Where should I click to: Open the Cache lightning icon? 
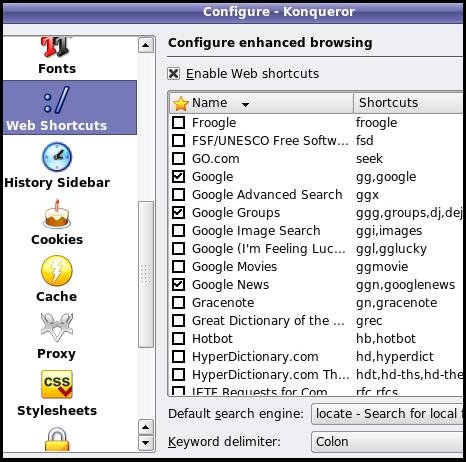click(57, 271)
